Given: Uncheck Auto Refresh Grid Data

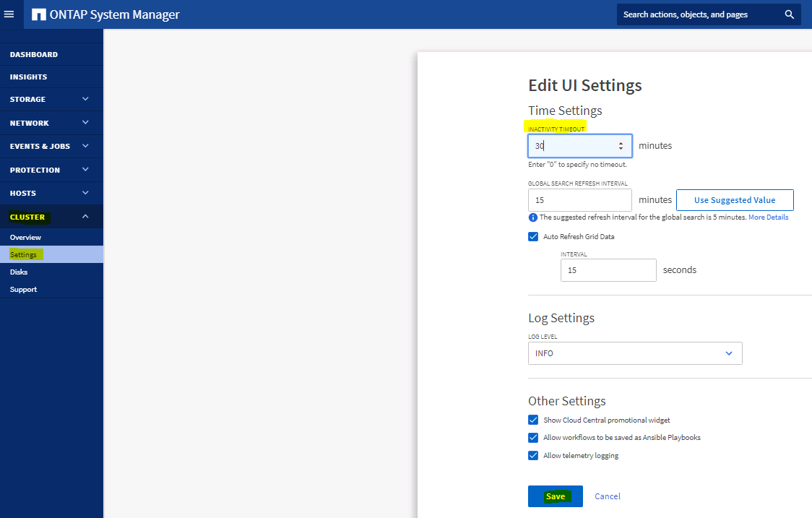Looking at the screenshot, I should coord(533,236).
